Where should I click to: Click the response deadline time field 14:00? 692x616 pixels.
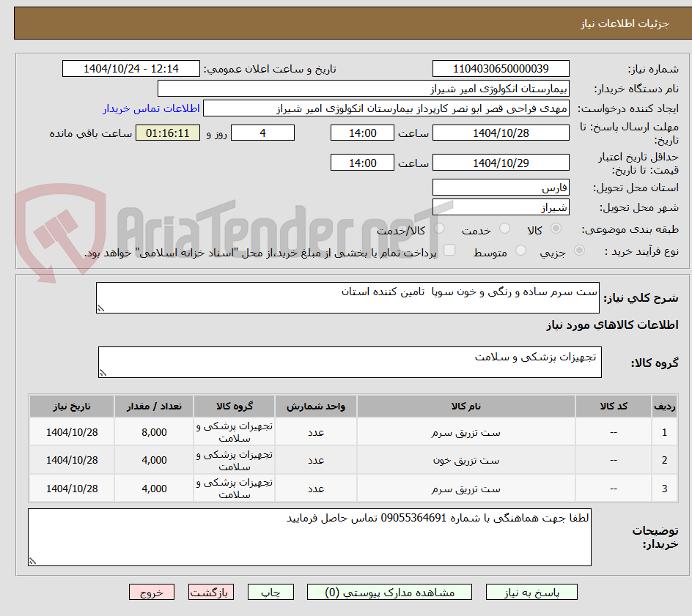[362, 133]
